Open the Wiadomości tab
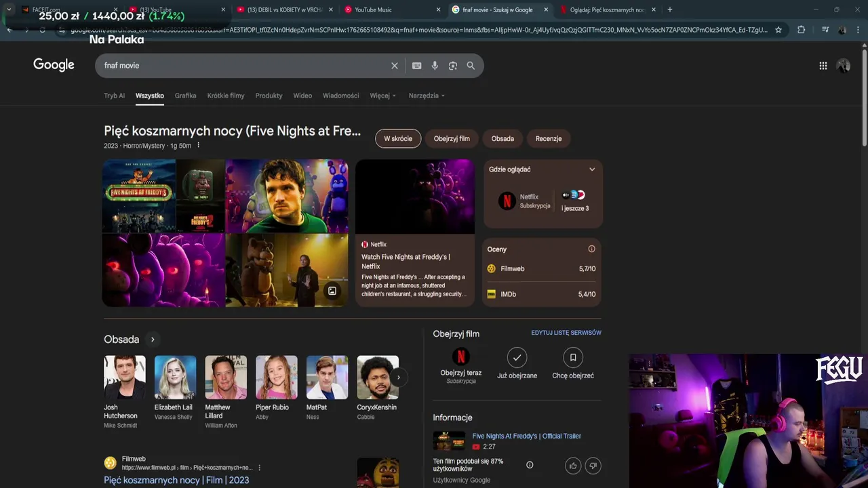The height and width of the screenshot is (488, 868). (x=340, y=96)
